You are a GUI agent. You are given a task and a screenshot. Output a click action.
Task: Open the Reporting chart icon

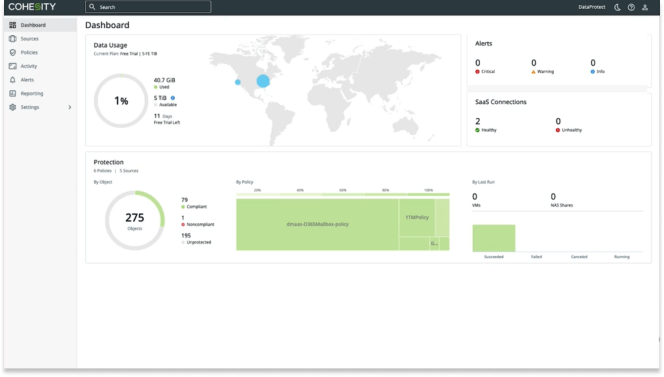pos(13,93)
